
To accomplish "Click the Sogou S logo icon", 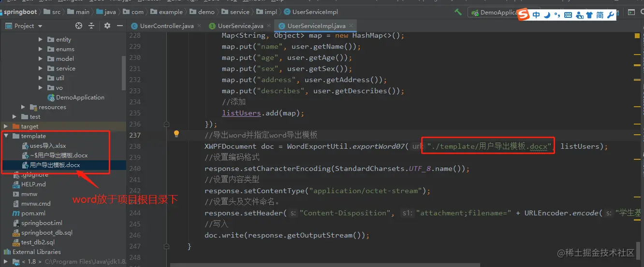I will coord(524,15).
